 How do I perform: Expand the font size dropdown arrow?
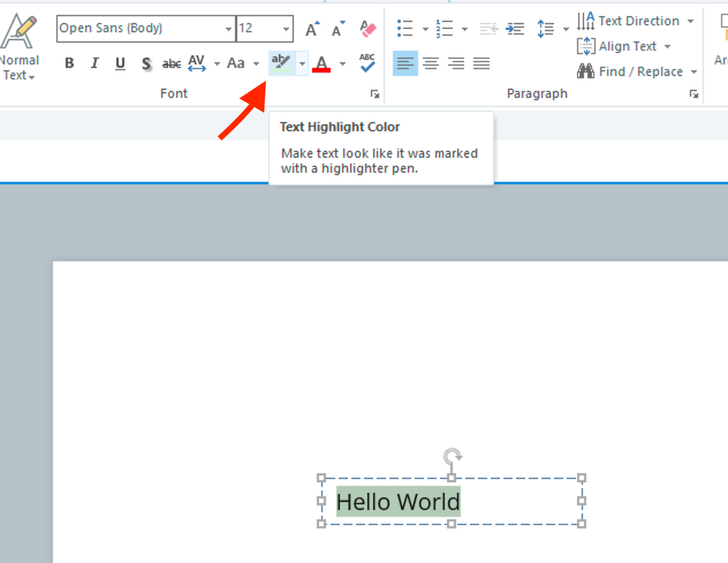(x=286, y=29)
